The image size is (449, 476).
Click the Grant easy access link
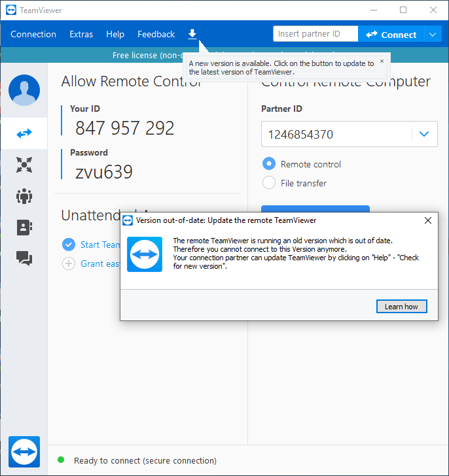click(x=100, y=263)
